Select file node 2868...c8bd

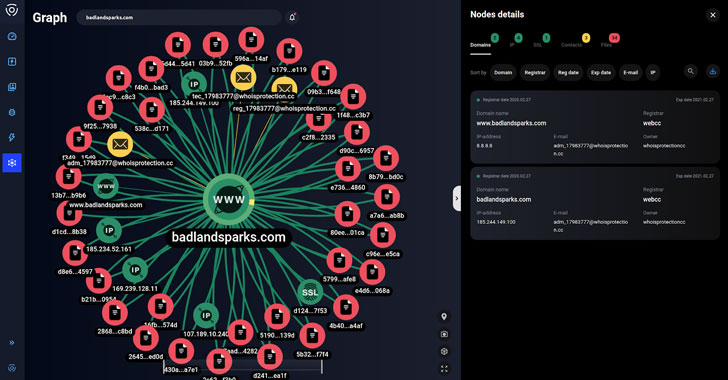[x=115, y=313]
